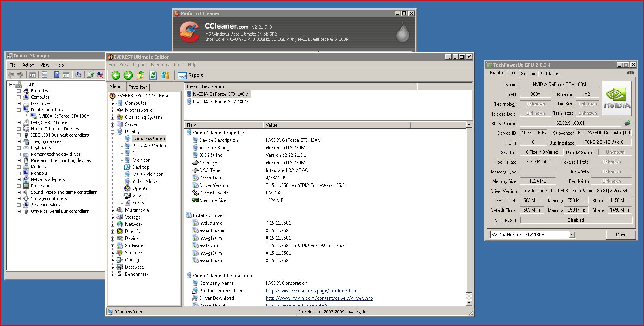
Task: Click GPU-Z screenshot camera icon
Action: click(x=630, y=73)
